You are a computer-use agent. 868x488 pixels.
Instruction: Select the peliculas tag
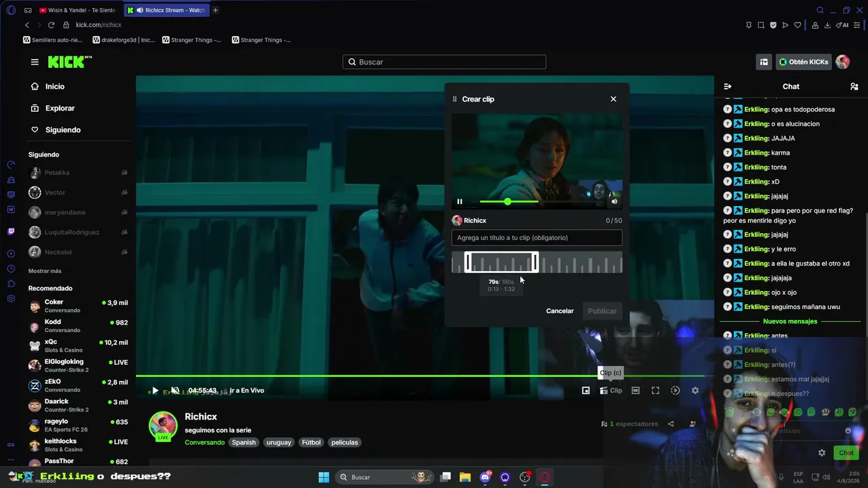[344, 443]
